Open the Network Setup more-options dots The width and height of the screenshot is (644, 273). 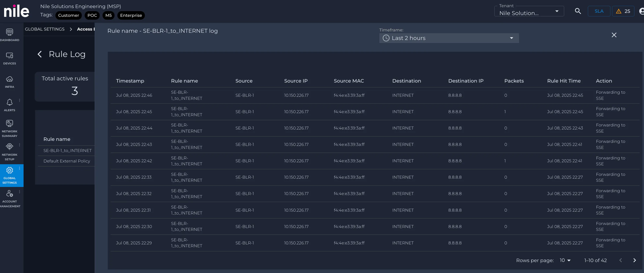tap(19, 145)
